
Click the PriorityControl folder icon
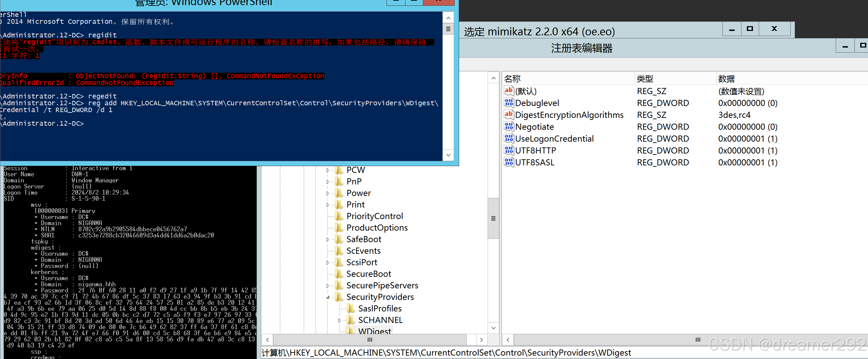339,216
